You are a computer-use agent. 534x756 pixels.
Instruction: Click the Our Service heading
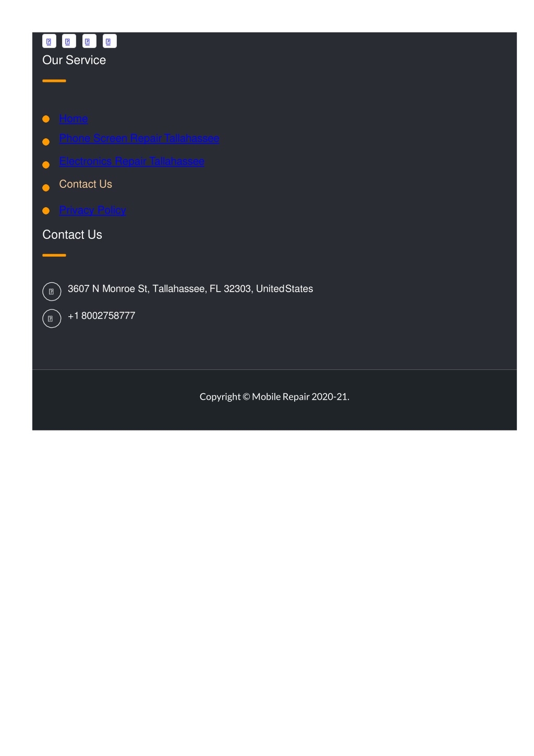(74, 60)
